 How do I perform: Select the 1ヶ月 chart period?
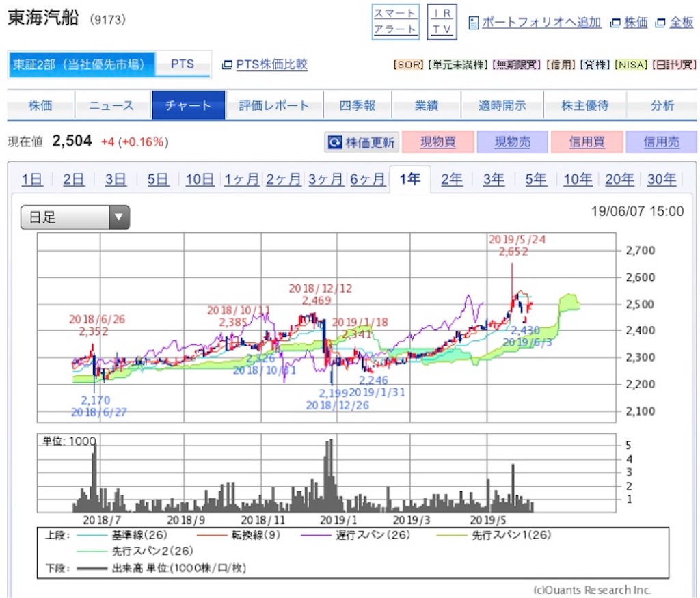[241, 179]
